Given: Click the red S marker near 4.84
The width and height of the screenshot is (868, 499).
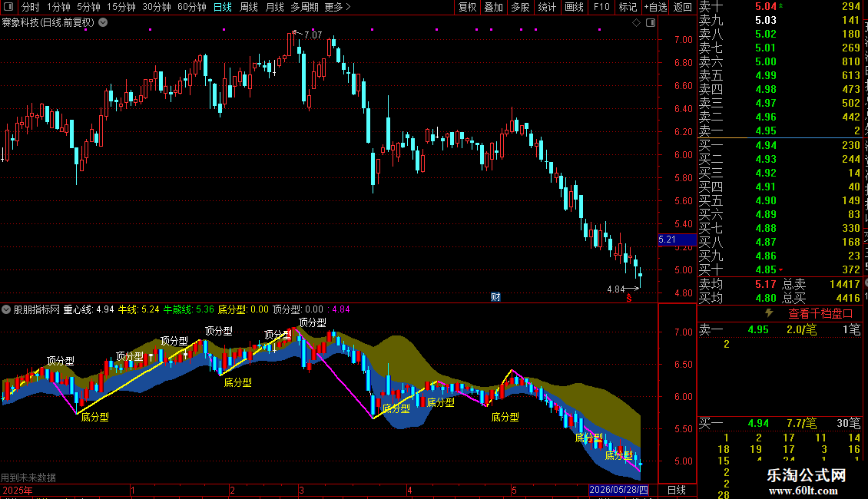Looking at the screenshot, I should (629, 299).
